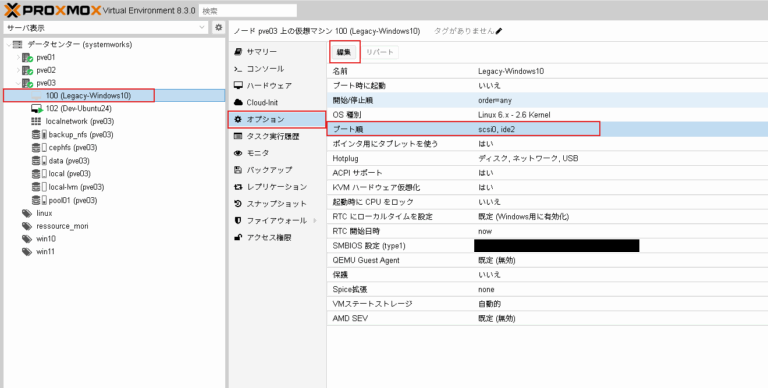The height and width of the screenshot is (388, 768).
Task: Select the AMD SEV row
Action: 548,318
